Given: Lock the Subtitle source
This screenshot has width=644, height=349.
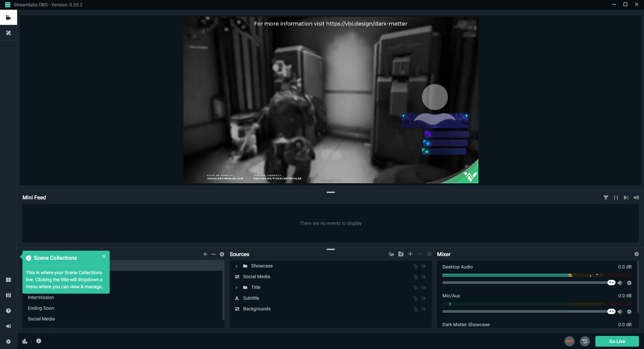Looking at the screenshot, I should [x=416, y=298].
